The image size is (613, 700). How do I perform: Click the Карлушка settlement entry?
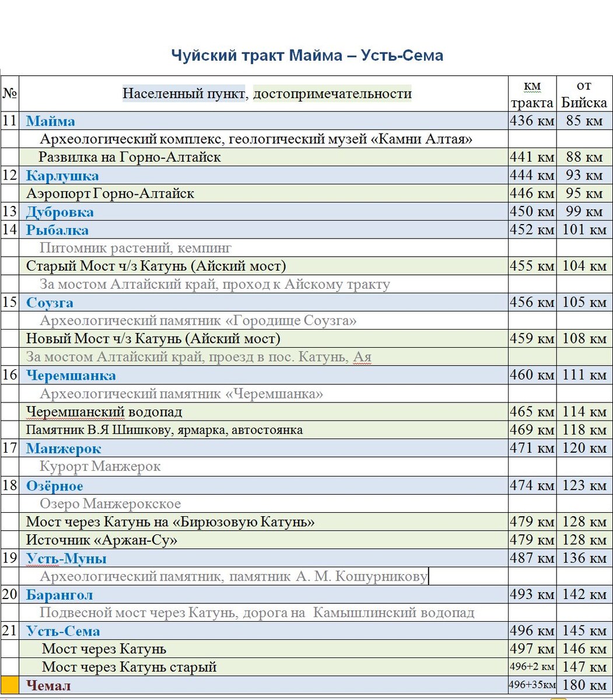[61, 175]
